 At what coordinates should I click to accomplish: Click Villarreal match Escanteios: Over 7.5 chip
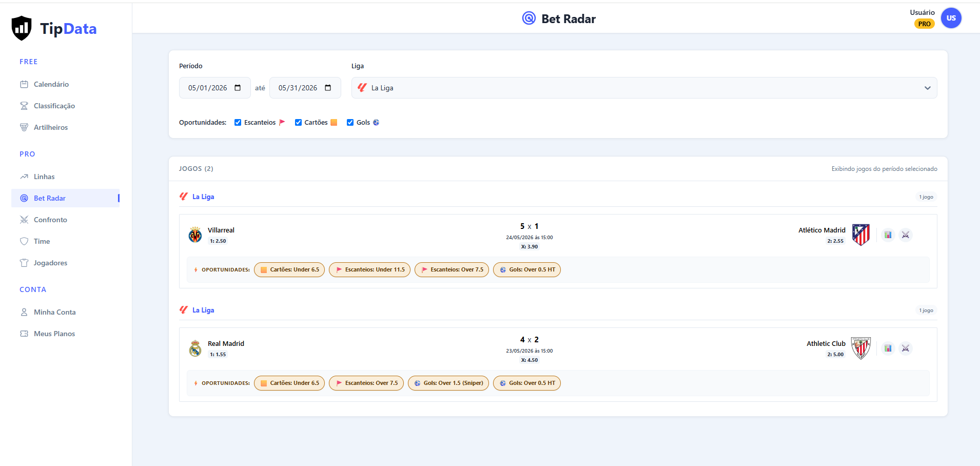[x=452, y=269]
